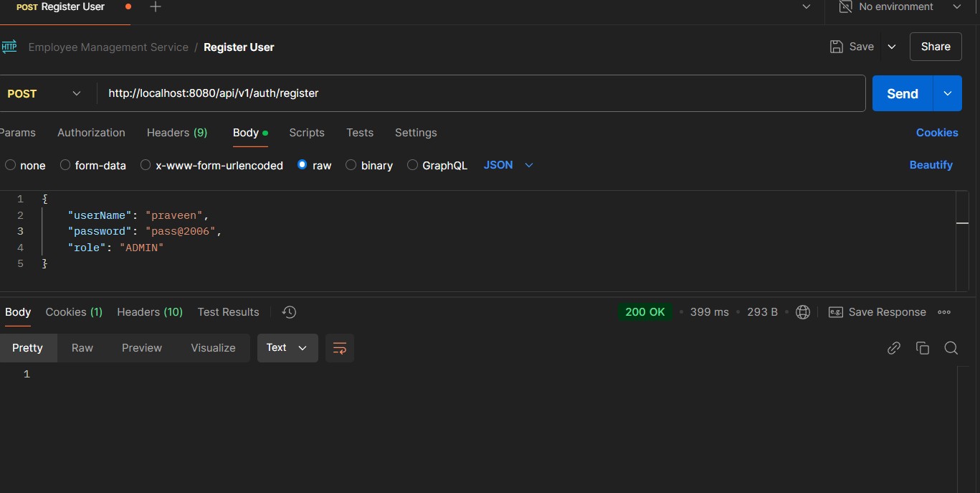Click the 200 OK status badge
Screen dimensions: 980x493
(645, 312)
